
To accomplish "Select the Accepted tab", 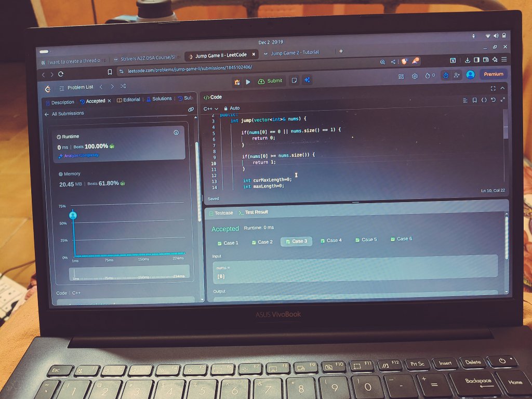I will click(92, 101).
